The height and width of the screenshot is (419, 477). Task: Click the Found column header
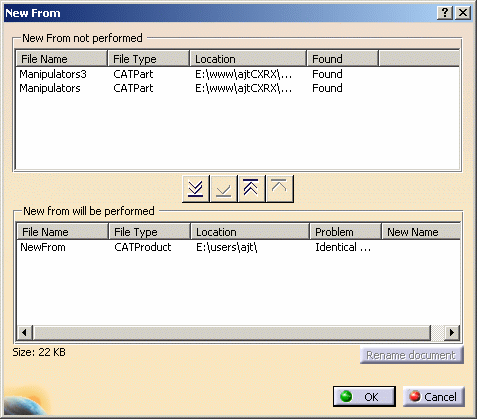[342, 59]
